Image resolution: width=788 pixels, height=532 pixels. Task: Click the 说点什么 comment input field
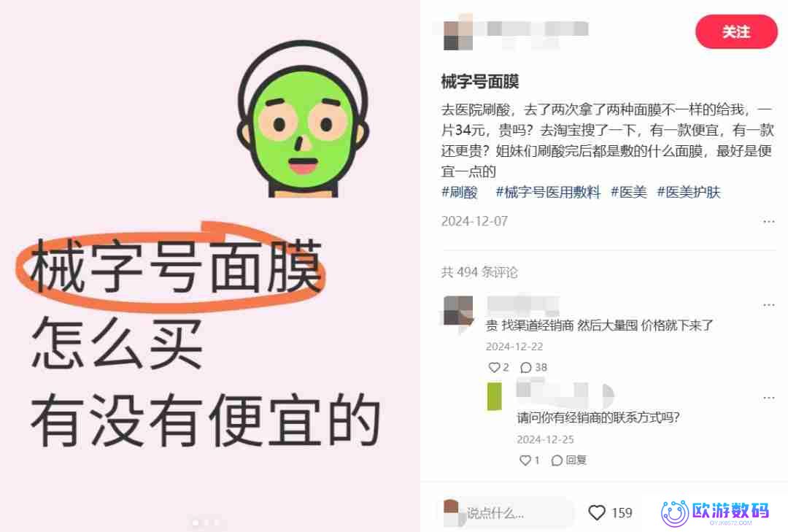click(x=506, y=513)
